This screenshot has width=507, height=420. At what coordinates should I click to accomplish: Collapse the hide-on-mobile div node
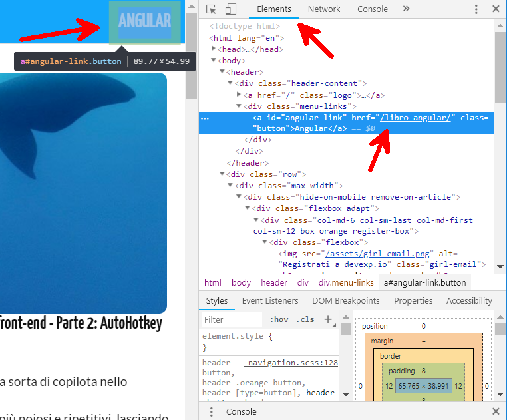pyautogui.click(x=239, y=196)
